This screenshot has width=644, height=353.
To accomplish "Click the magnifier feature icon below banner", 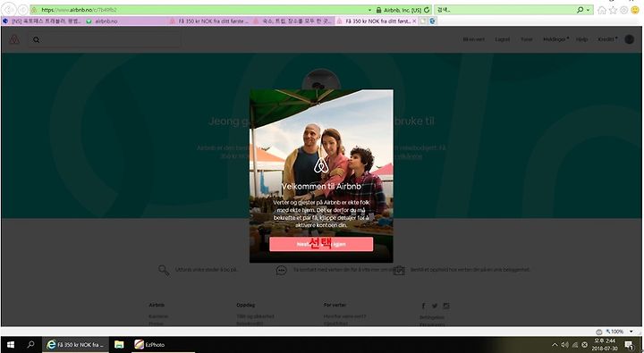I will (x=164, y=270).
